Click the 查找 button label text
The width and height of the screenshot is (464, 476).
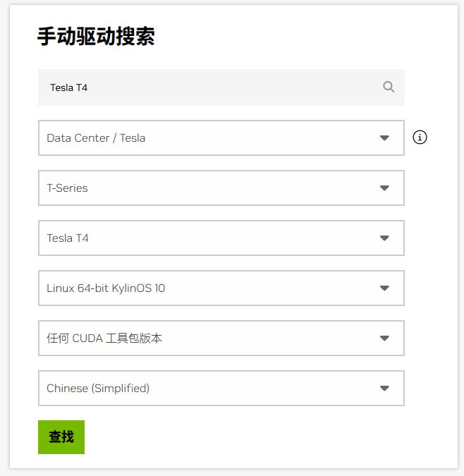61,437
